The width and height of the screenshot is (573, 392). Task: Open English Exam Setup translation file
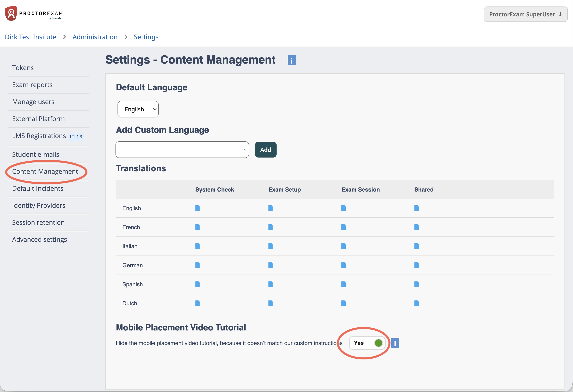[x=270, y=208]
